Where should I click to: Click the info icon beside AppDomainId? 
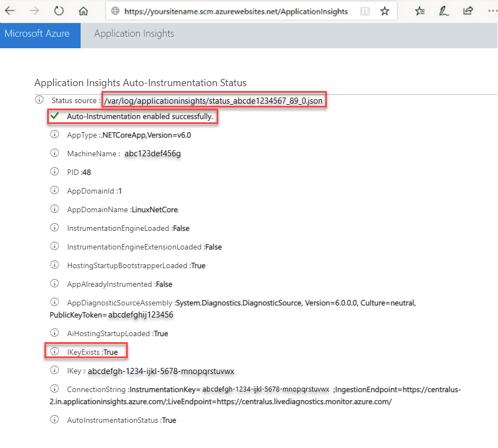pos(55,190)
